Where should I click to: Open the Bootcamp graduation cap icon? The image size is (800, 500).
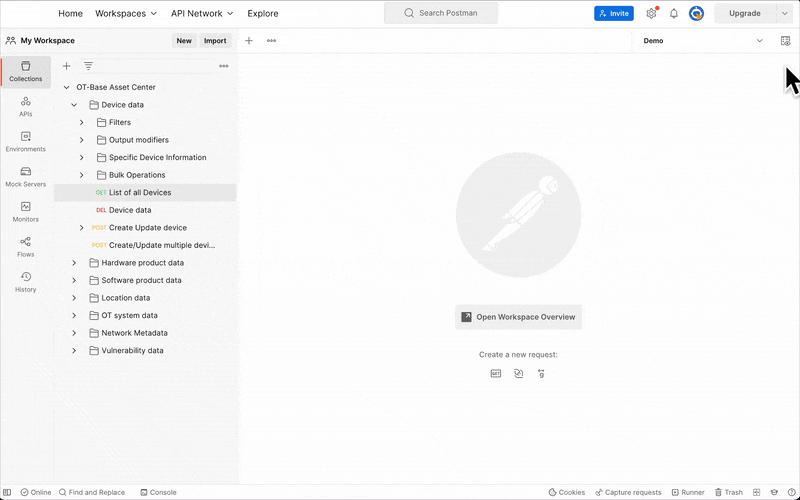pos(774,492)
